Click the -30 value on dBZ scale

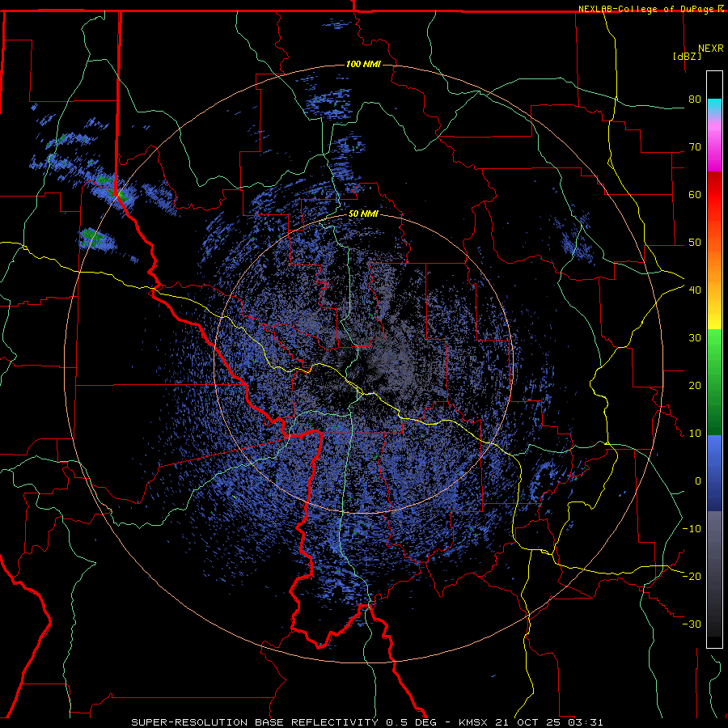coord(692,624)
